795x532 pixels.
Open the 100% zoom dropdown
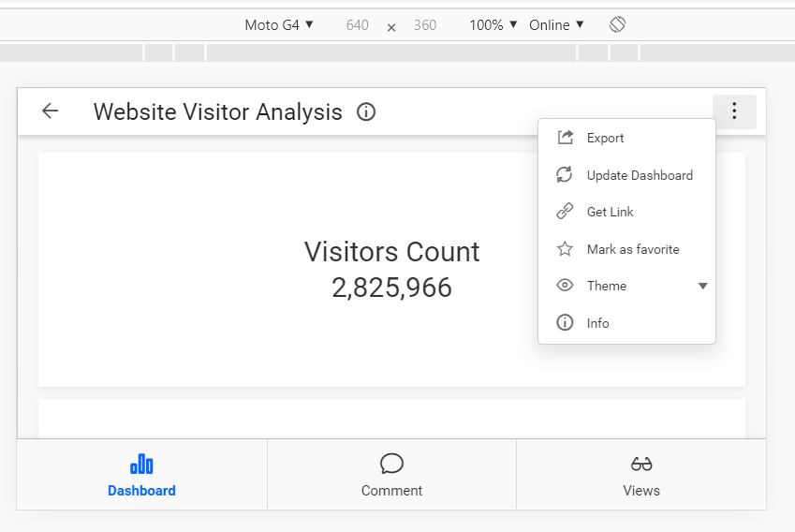[x=493, y=25]
